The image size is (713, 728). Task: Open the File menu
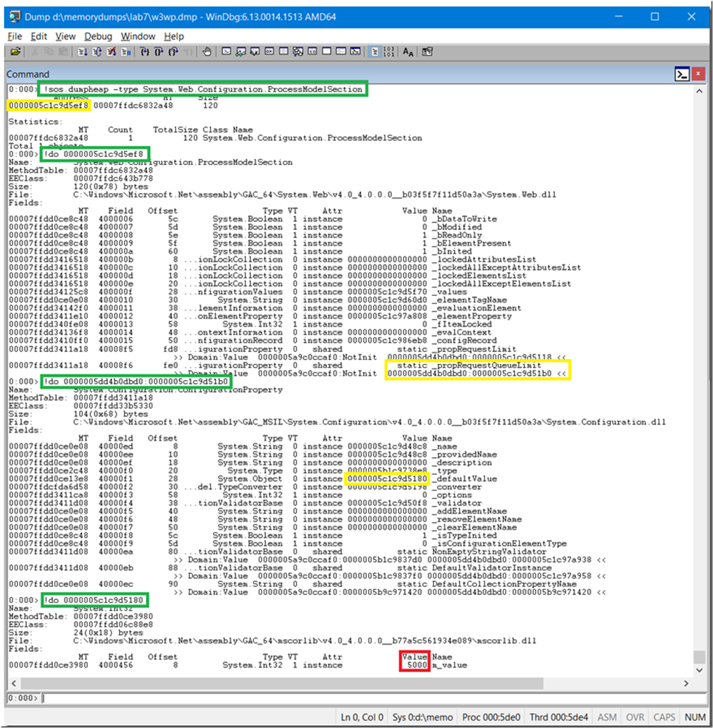tap(15, 36)
